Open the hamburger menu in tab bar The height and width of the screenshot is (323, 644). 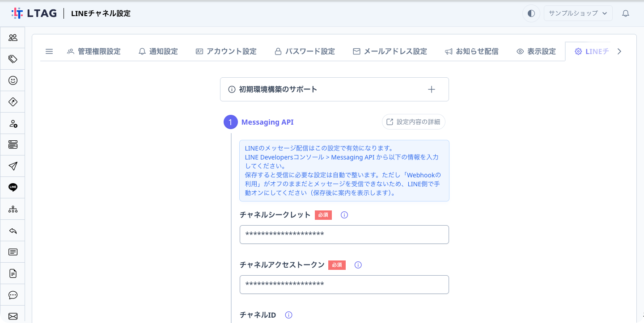point(49,51)
